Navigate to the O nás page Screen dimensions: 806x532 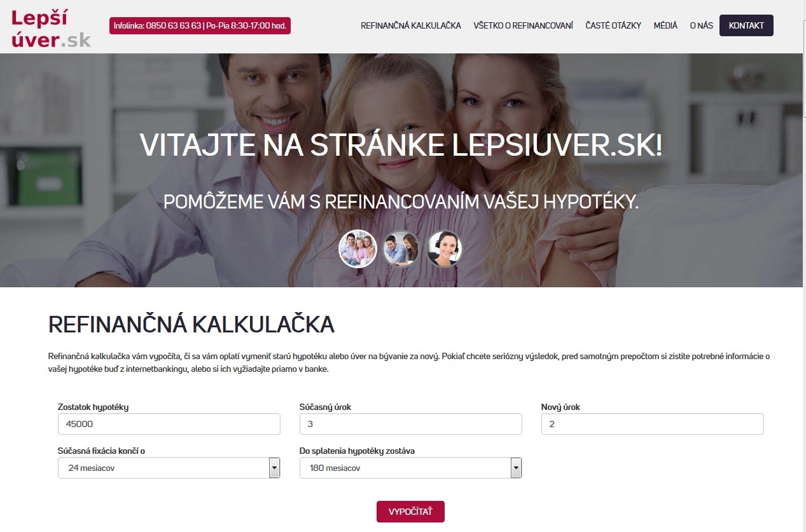tap(701, 26)
